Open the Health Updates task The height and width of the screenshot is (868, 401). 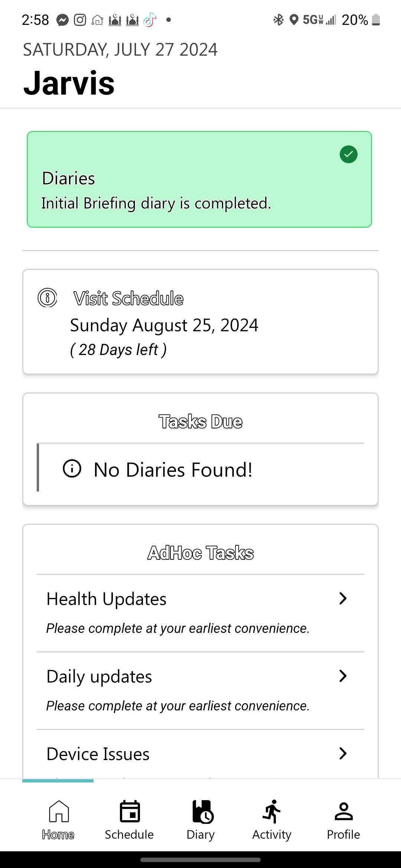pos(106,599)
